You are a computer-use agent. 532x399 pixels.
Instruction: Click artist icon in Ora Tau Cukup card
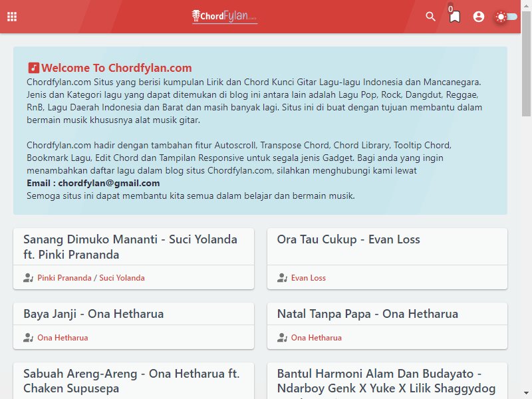tap(282, 278)
